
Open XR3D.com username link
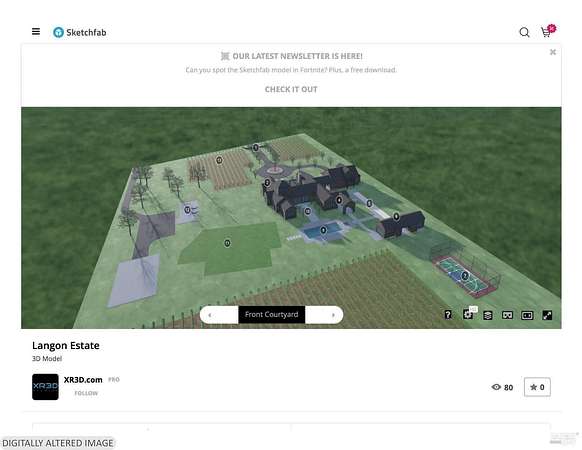(x=83, y=380)
